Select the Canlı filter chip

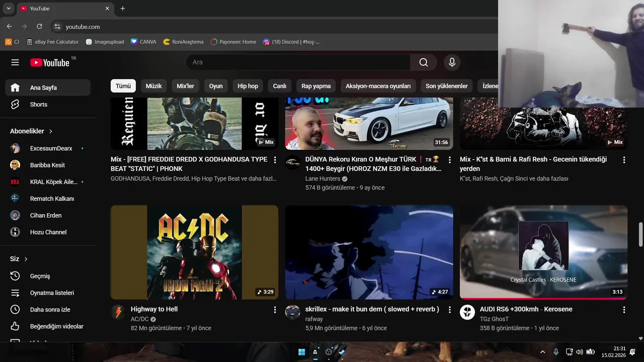(280, 86)
